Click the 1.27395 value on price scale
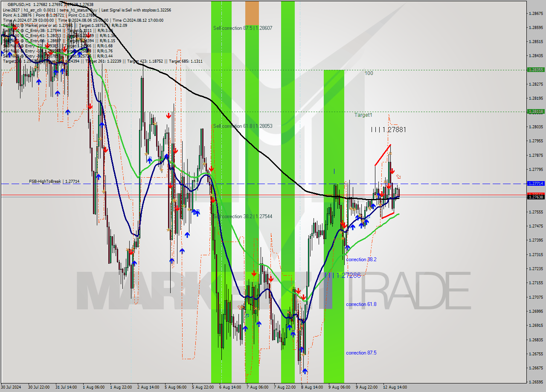This screenshot has width=546, height=392. [535, 240]
